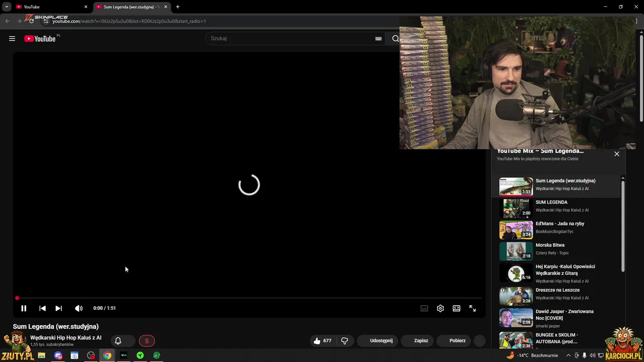Close the first YouTube tab
The width and height of the screenshot is (644, 362).
(x=86, y=7)
